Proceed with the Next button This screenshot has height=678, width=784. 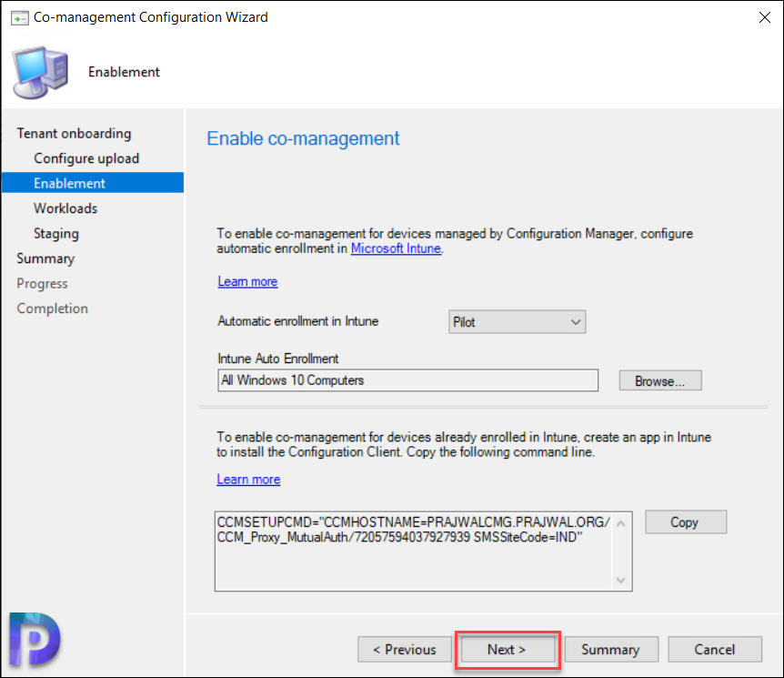coord(507,650)
